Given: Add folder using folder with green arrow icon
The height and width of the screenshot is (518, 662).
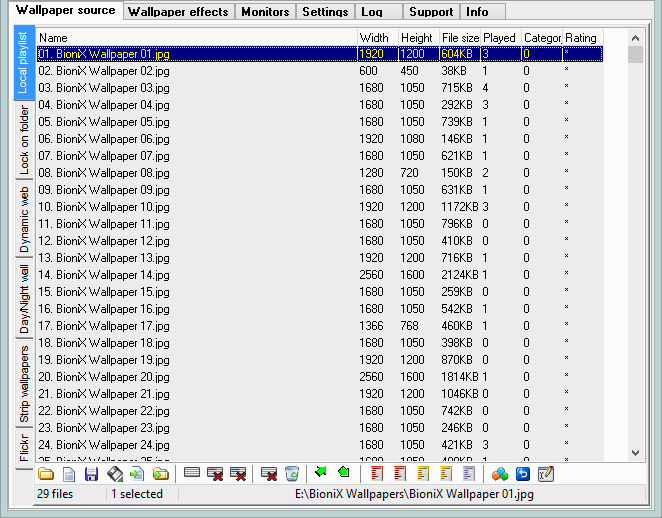Looking at the screenshot, I should (160, 474).
